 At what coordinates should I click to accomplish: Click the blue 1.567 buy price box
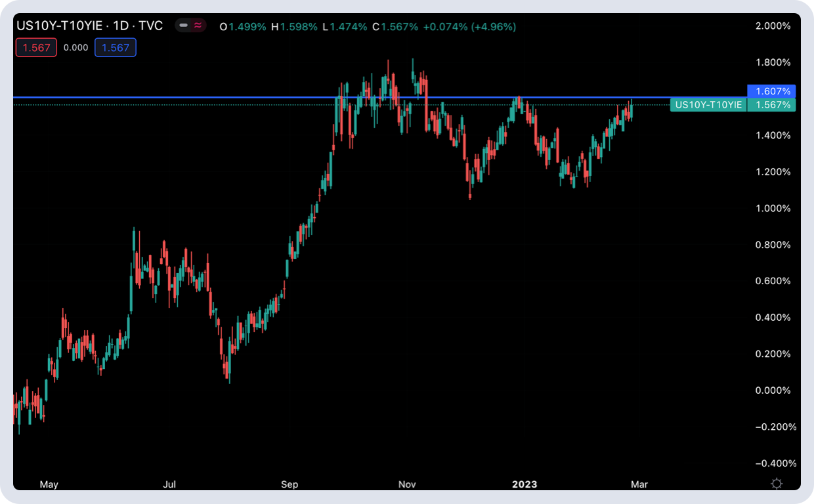pos(116,47)
